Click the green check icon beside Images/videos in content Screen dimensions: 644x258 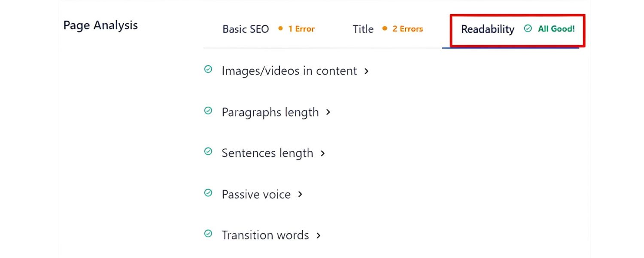[x=208, y=70]
